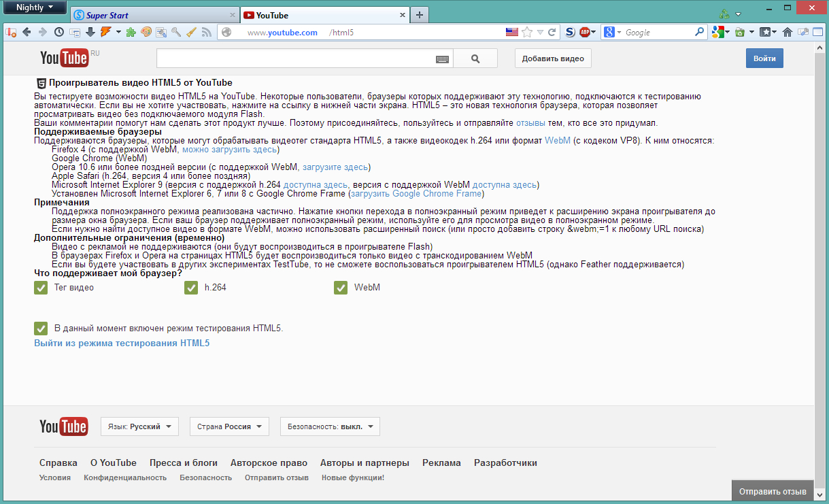Viewport: 829px width, 504px height.
Task: Select the YouTube tab
Action: [325, 15]
